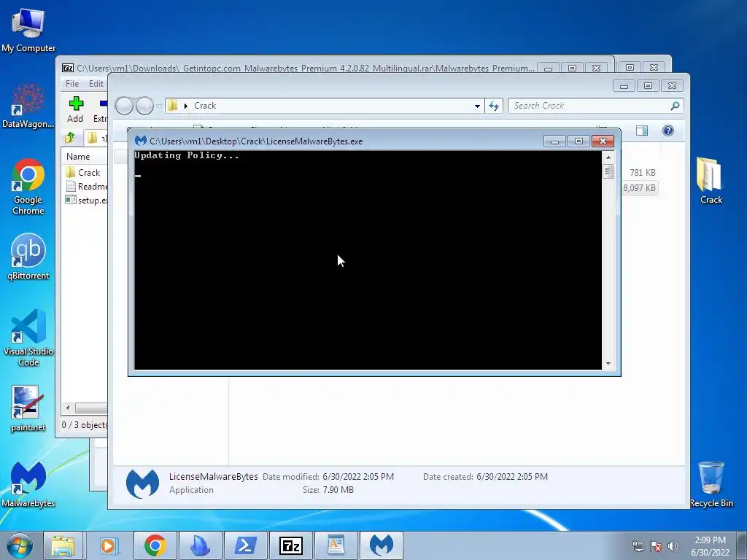This screenshot has height=560, width=747.
Task: Open the Malwarebytes desktop shortcut
Action: [x=28, y=484]
